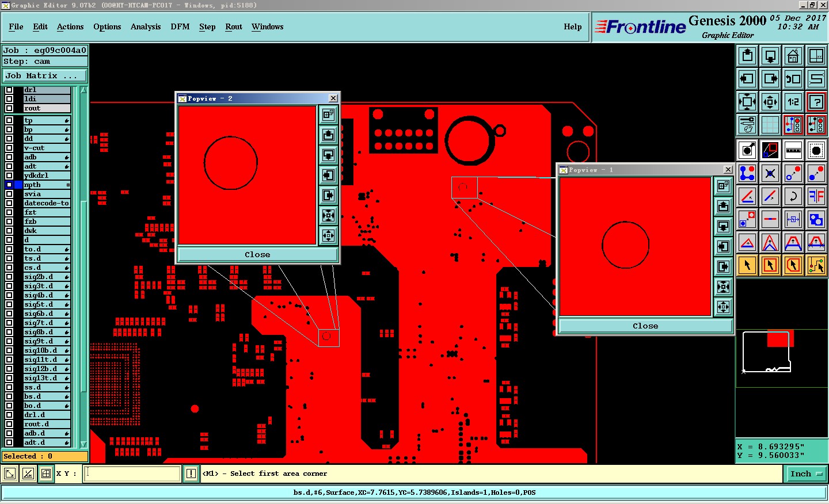The height and width of the screenshot is (504, 829).
Task: Select the net route pointer tool
Action: tap(816, 265)
